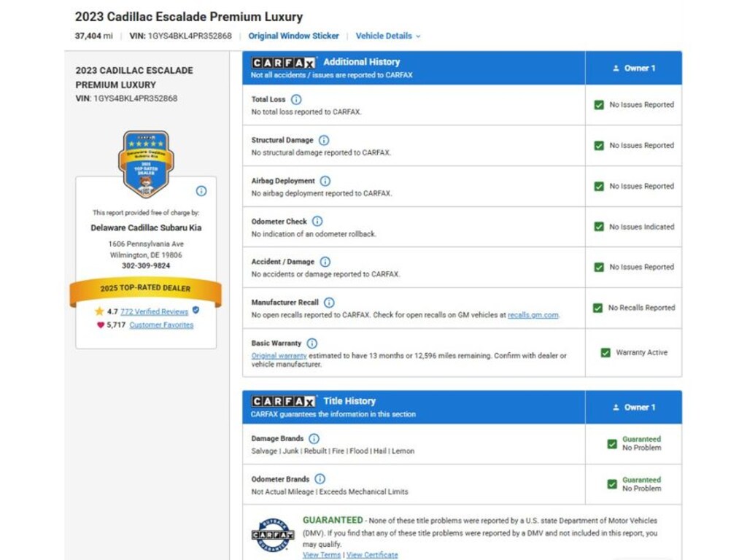
Task: Open View Certificate link
Action: coord(372,555)
